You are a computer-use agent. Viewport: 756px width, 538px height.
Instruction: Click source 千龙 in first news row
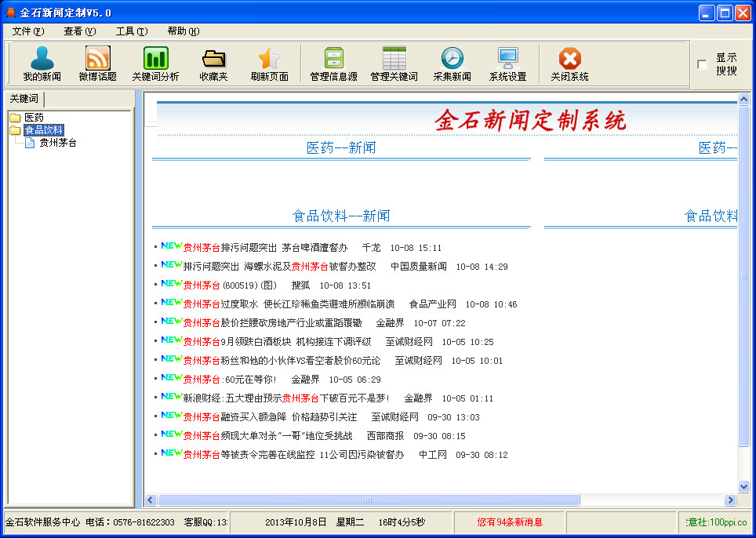point(371,248)
